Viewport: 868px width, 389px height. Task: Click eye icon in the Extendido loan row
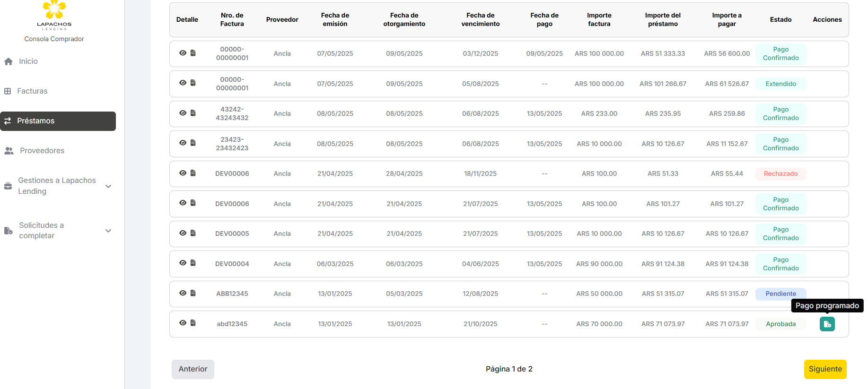pos(183,83)
